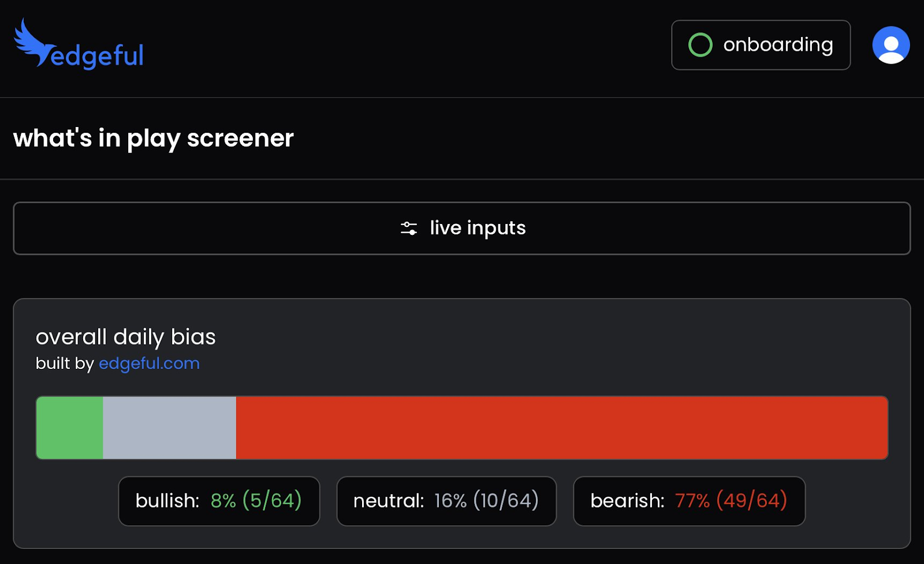Viewport: 924px width, 564px height.
Task: Click the "neutral:" label
Action: pos(388,501)
